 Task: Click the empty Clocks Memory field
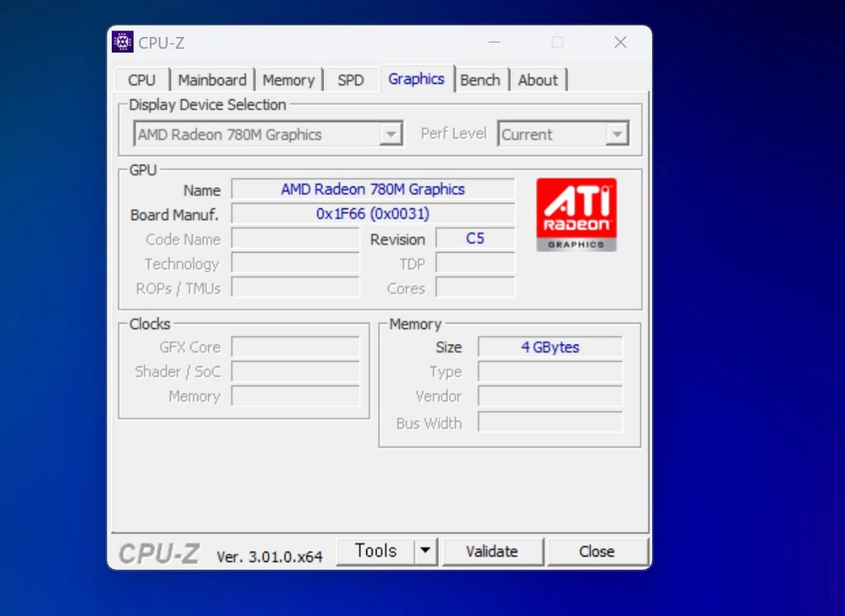[x=296, y=396]
